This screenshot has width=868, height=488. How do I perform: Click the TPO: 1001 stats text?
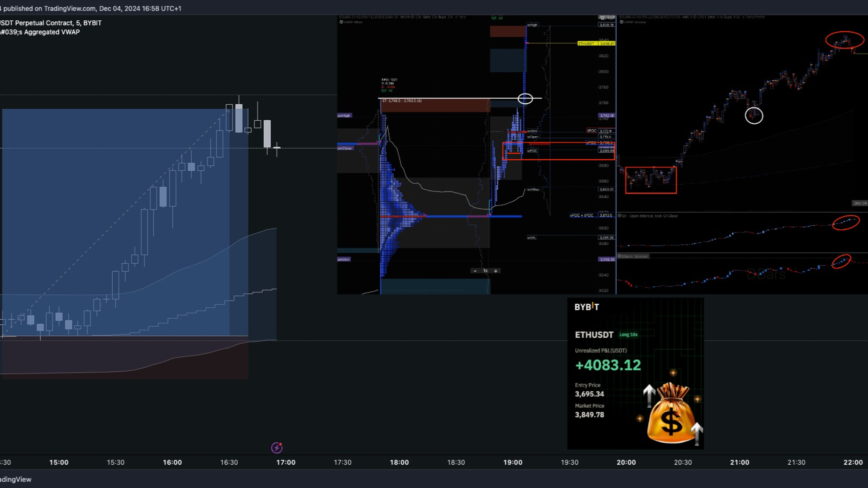point(389,80)
